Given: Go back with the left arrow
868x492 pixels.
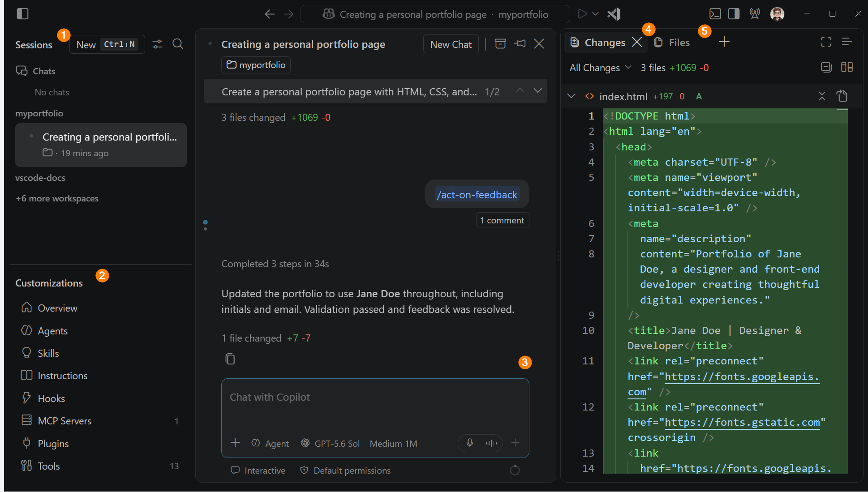Looking at the screenshot, I should point(270,14).
